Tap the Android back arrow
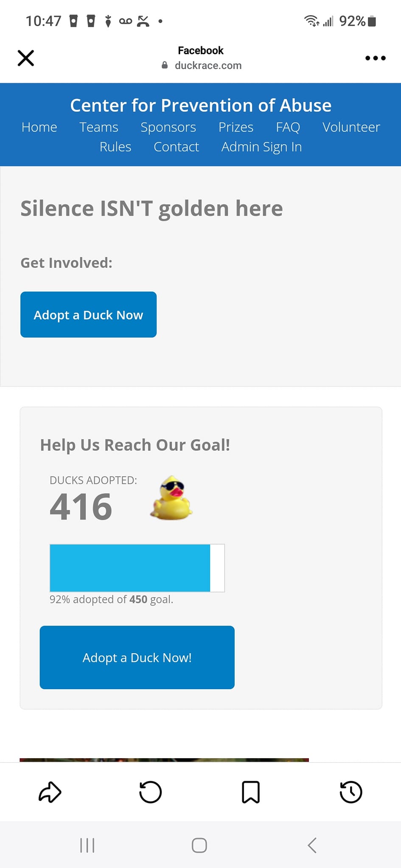This screenshot has width=401, height=868. (x=312, y=845)
